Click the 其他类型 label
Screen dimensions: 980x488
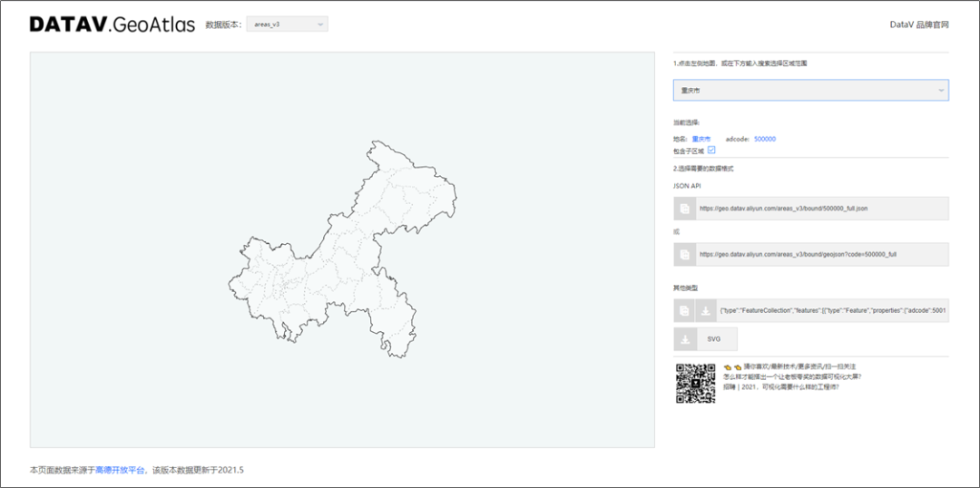pos(685,288)
